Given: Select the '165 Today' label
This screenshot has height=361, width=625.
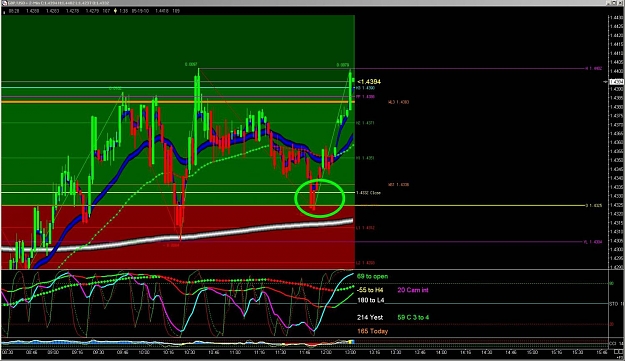Looking at the screenshot, I should click(372, 331).
